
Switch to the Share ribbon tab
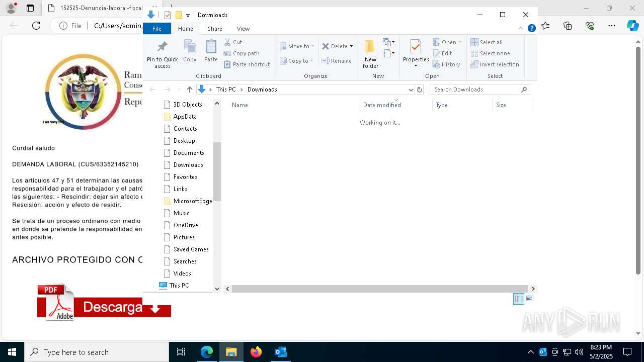(215, 29)
